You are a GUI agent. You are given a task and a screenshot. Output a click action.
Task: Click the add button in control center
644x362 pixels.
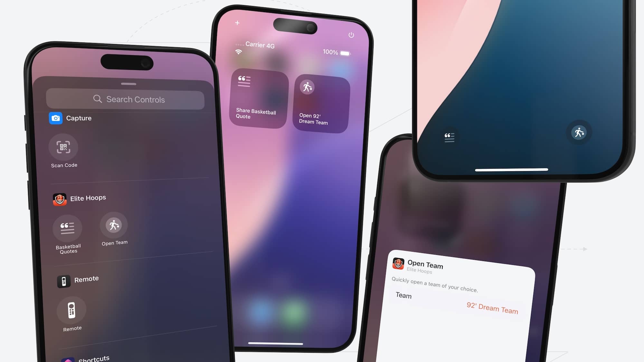(x=238, y=23)
